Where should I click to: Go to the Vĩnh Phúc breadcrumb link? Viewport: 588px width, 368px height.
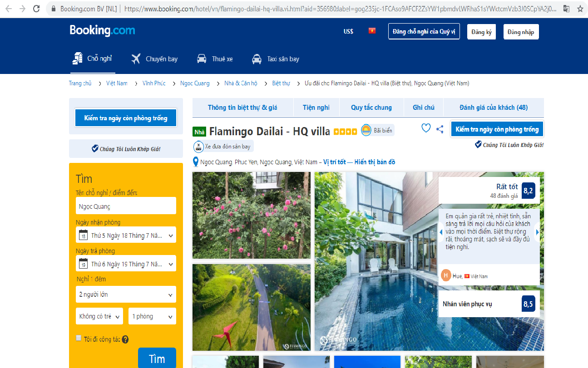coord(154,83)
